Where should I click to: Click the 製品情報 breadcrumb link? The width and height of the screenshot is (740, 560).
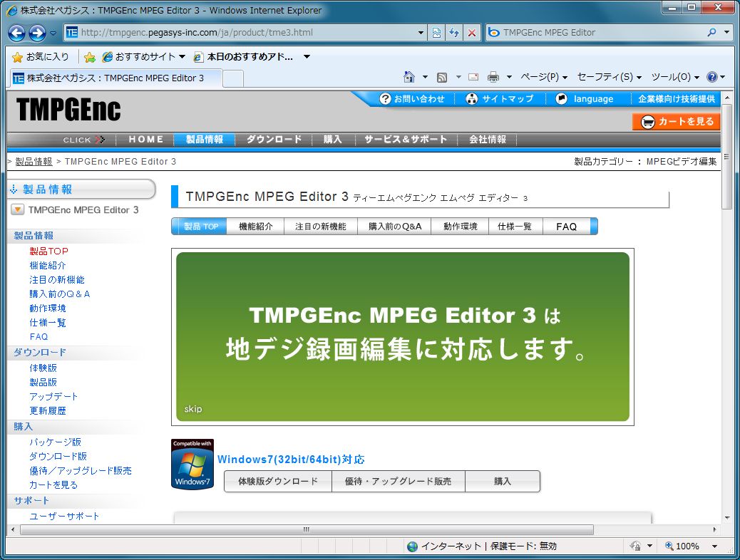click(x=34, y=162)
